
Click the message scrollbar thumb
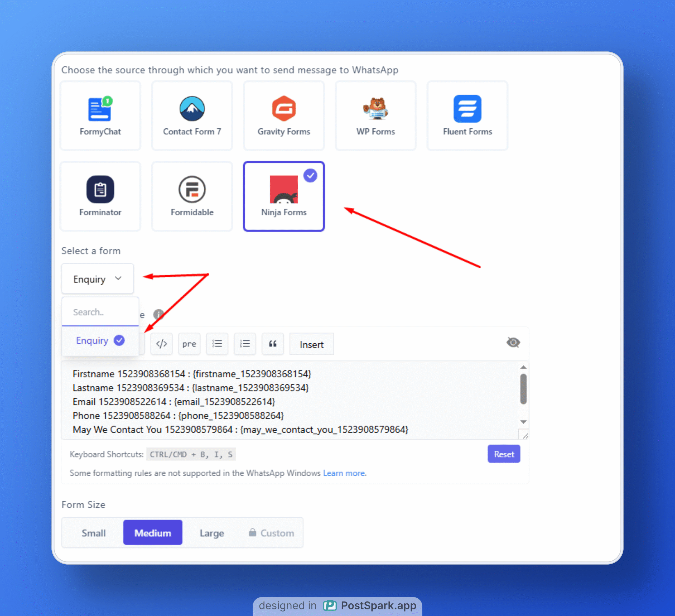coord(523,389)
